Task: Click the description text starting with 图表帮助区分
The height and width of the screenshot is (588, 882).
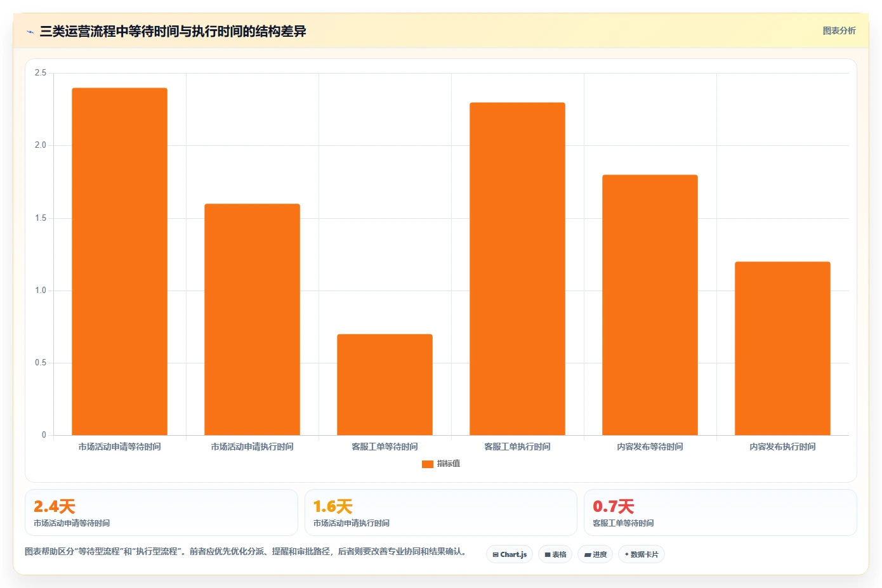Action: [x=247, y=551]
